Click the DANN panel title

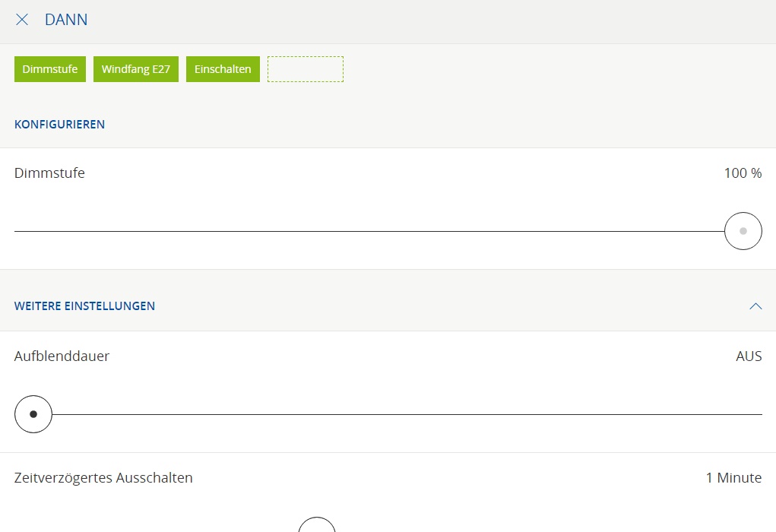(x=66, y=21)
